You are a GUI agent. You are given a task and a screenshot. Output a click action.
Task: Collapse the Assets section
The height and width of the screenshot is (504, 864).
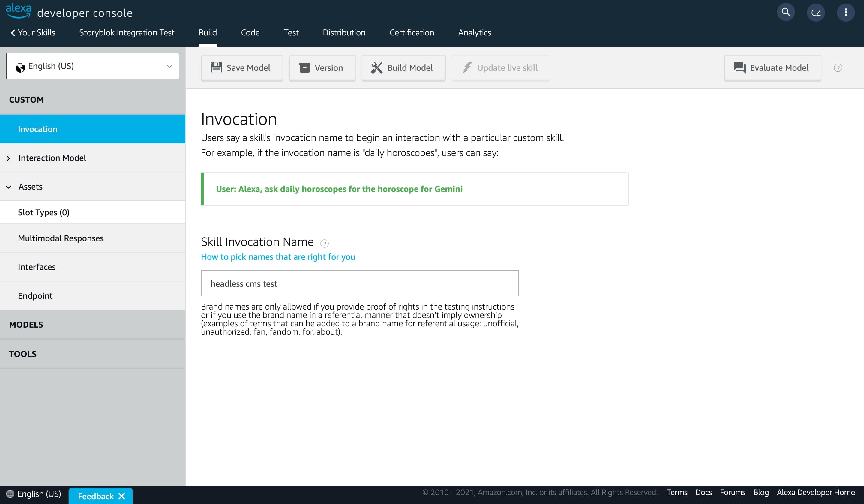coord(9,187)
